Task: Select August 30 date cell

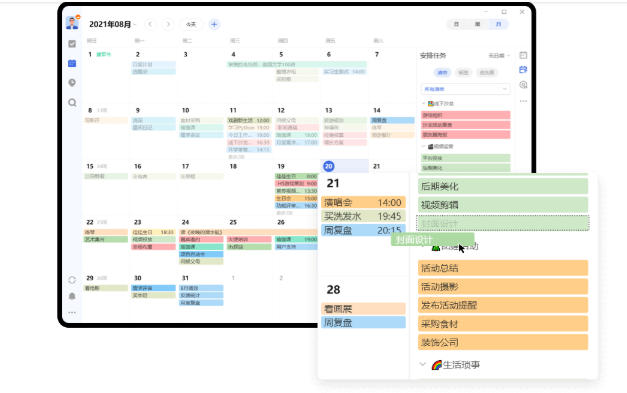Action: pyautogui.click(x=138, y=278)
